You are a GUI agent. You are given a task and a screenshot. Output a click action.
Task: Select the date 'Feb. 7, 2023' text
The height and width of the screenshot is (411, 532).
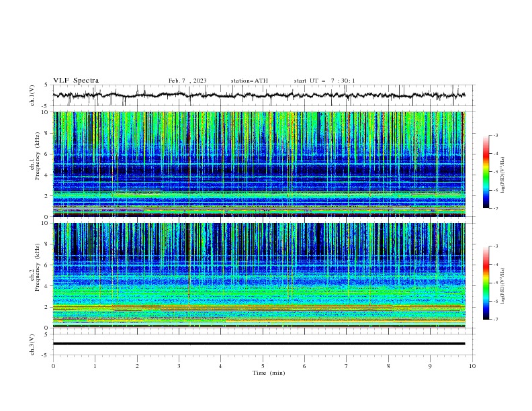point(187,81)
